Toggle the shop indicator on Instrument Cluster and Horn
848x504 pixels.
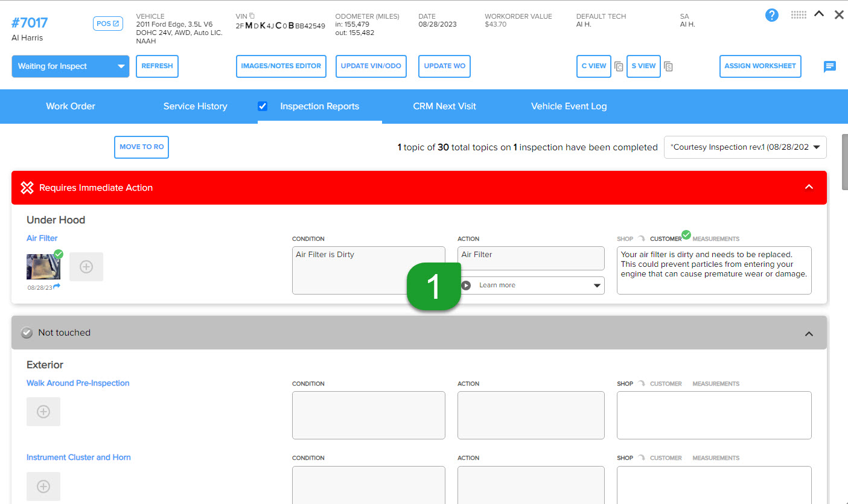click(640, 458)
